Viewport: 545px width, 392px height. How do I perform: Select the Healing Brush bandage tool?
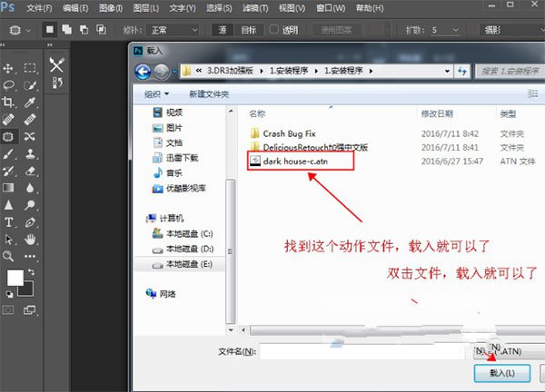tap(30, 120)
